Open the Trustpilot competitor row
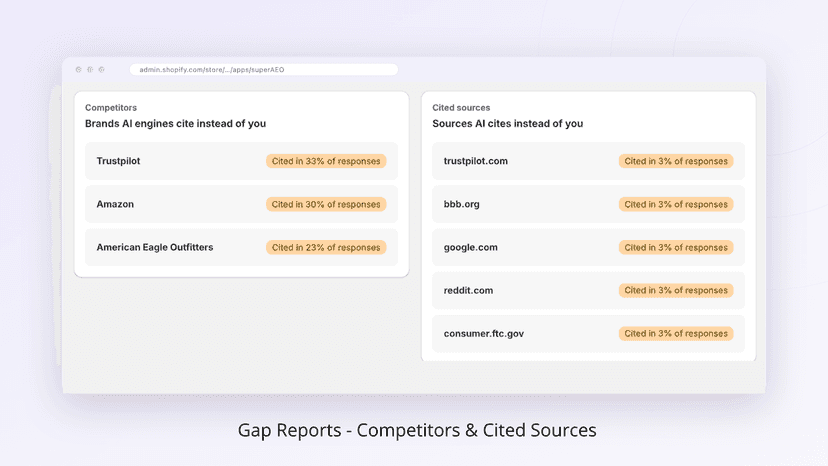 241,161
